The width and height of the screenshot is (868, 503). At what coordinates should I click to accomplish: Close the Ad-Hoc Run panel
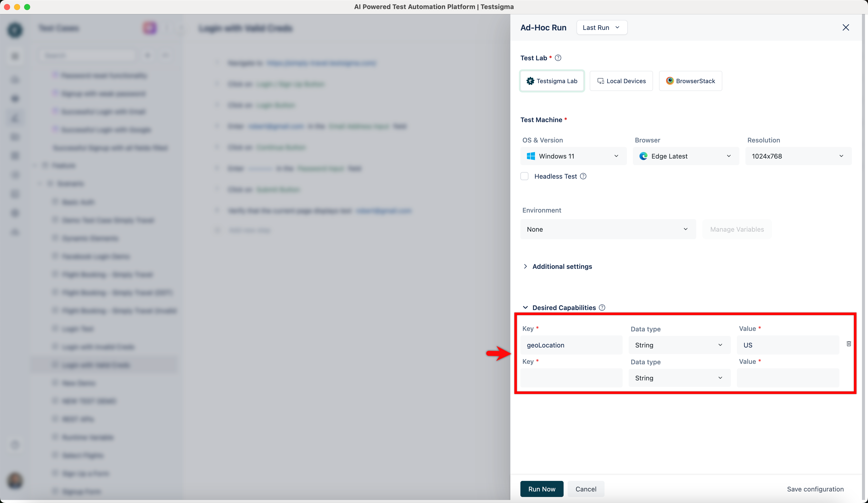click(846, 28)
